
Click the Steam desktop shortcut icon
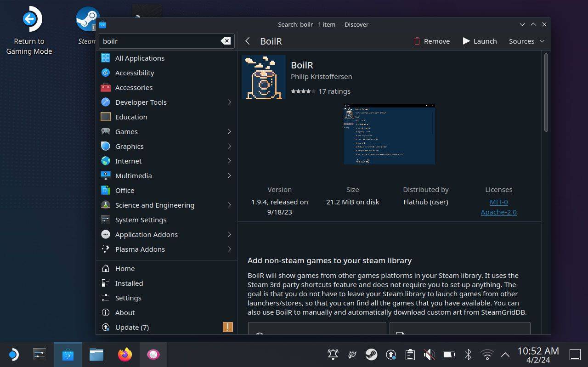(87, 25)
